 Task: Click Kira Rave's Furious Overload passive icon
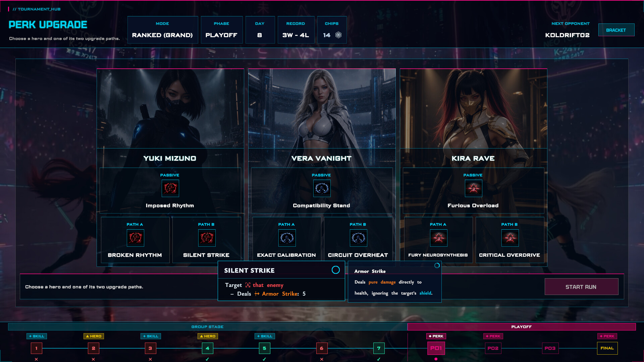[x=473, y=188]
